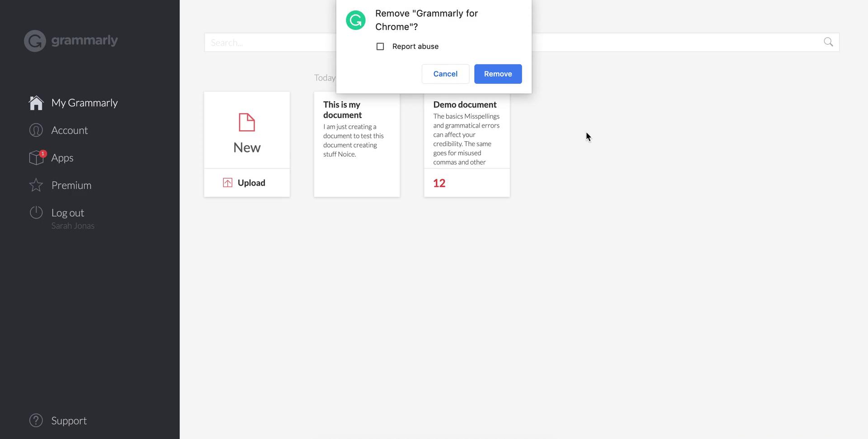868x439 pixels.
Task: Check the Report abuse checkbox
Action: click(380, 47)
